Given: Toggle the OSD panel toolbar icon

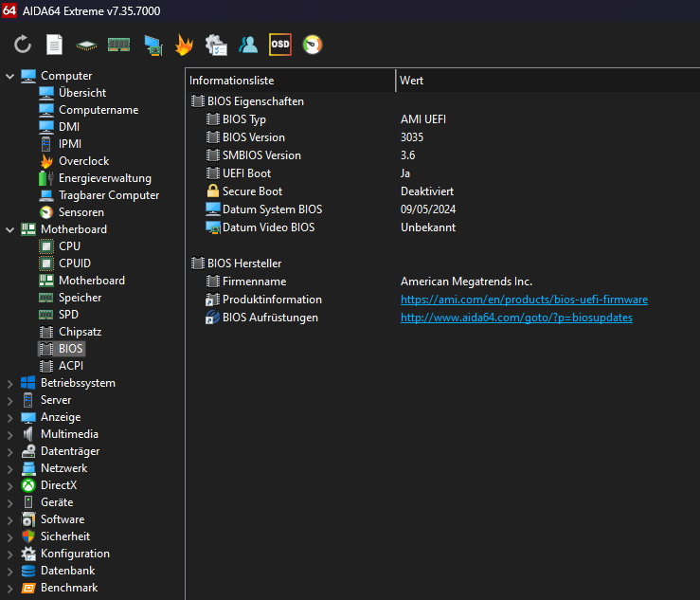Looking at the screenshot, I should point(280,45).
